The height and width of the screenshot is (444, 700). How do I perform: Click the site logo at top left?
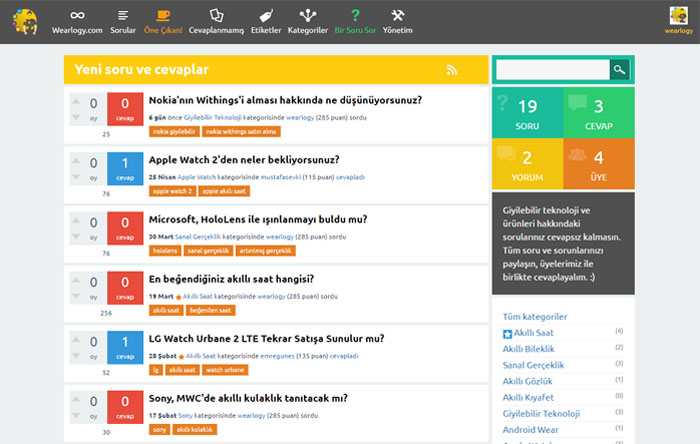pos(25,20)
